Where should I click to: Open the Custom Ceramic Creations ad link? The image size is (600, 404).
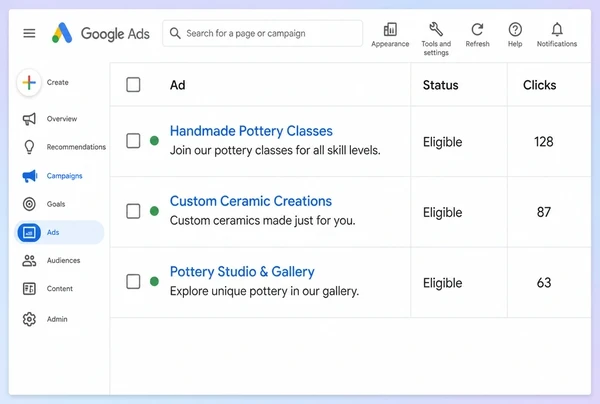click(x=251, y=201)
